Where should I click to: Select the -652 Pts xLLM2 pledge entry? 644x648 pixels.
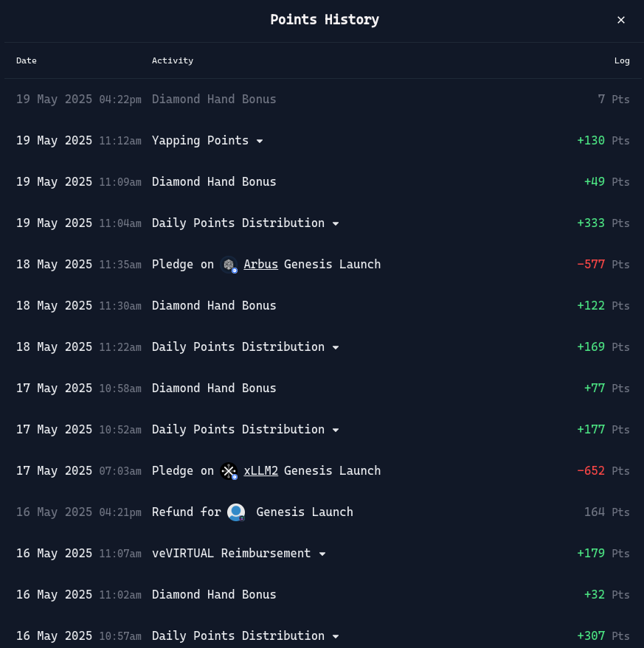point(322,471)
